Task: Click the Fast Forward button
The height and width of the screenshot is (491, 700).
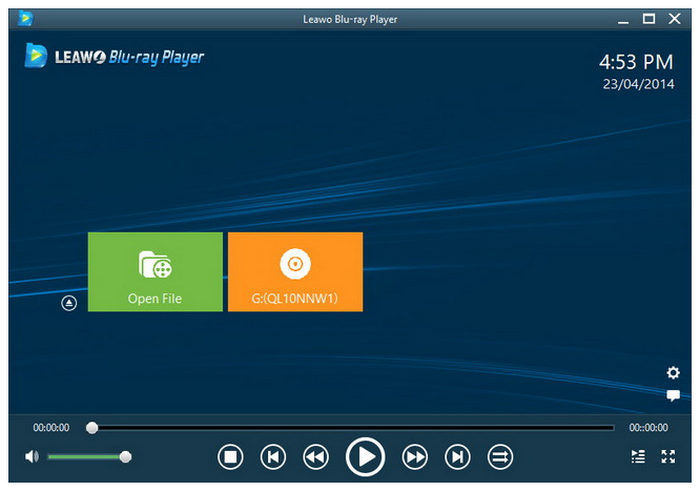Action: (415, 457)
